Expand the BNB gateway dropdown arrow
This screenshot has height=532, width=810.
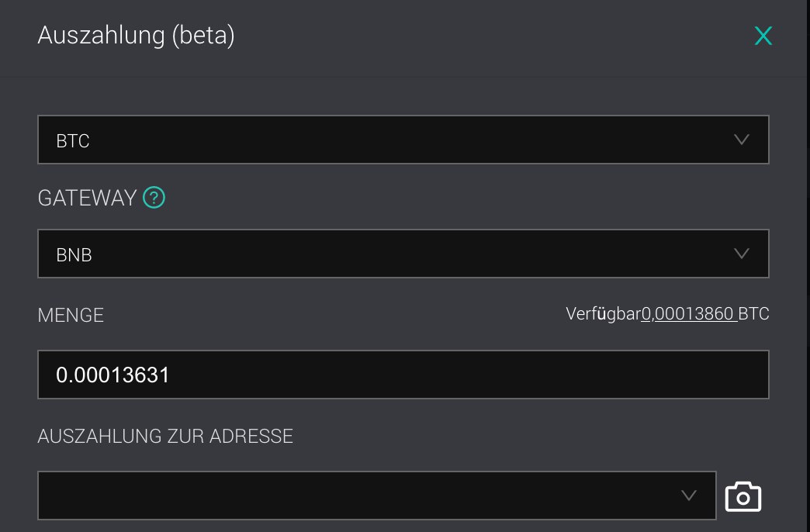pyautogui.click(x=741, y=254)
